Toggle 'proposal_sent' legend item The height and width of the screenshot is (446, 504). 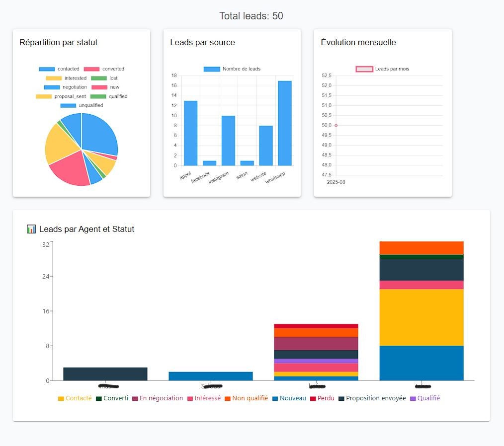point(56,96)
